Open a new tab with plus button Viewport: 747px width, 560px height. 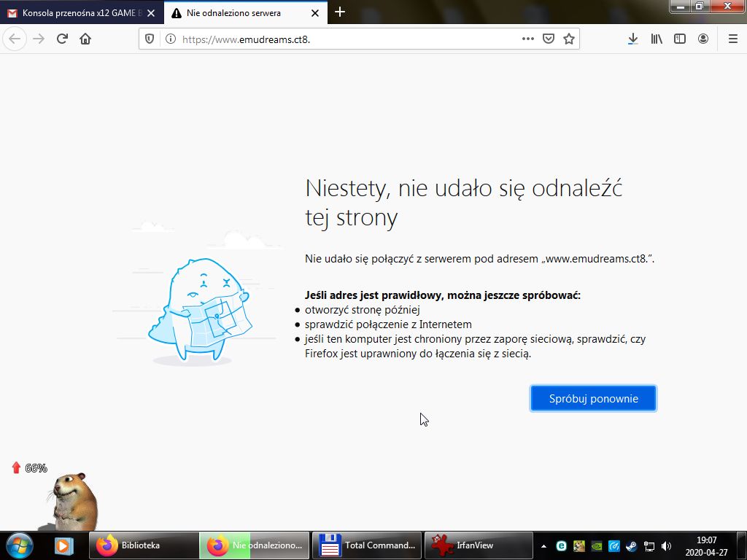click(x=340, y=12)
